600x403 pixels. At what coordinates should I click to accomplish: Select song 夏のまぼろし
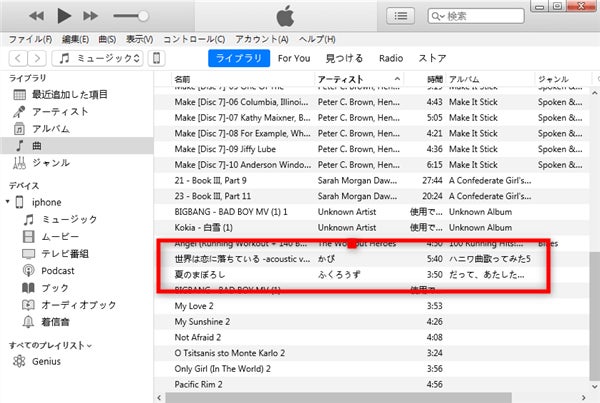371,275
